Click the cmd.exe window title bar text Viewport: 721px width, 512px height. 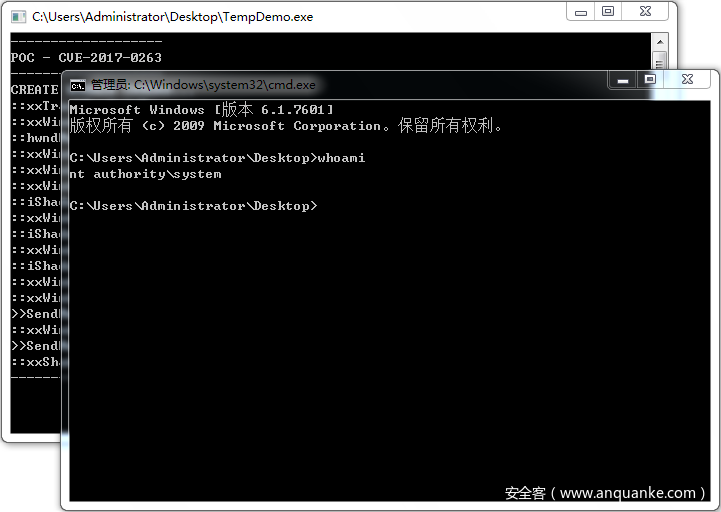203,85
